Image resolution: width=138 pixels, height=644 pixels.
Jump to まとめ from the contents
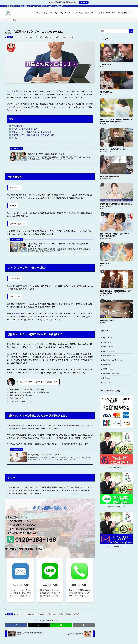(x=14, y=138)
